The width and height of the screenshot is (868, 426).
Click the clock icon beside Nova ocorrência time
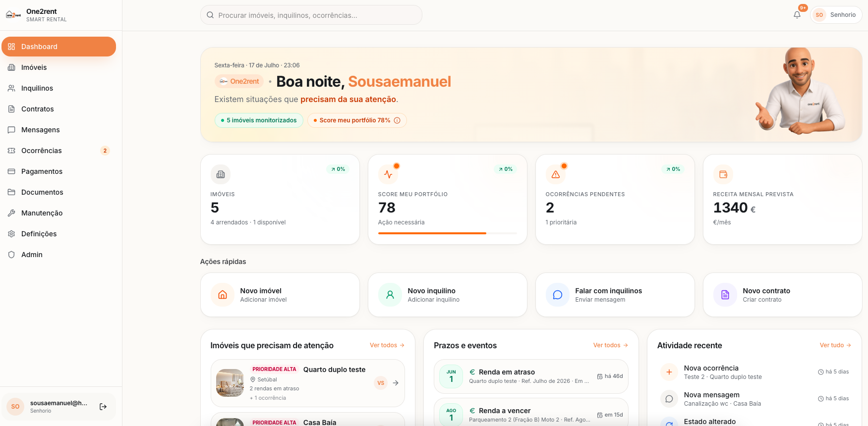click(821, 372)
